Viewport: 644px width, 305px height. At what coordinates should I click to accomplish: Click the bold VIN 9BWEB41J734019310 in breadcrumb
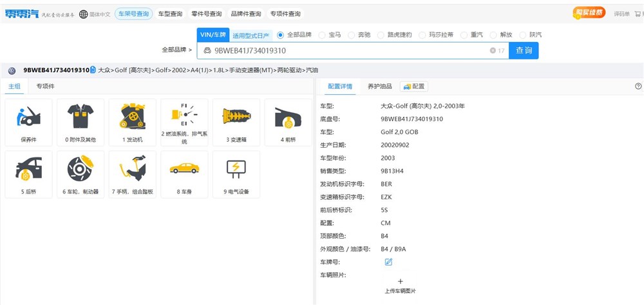[x=56, y=70]
